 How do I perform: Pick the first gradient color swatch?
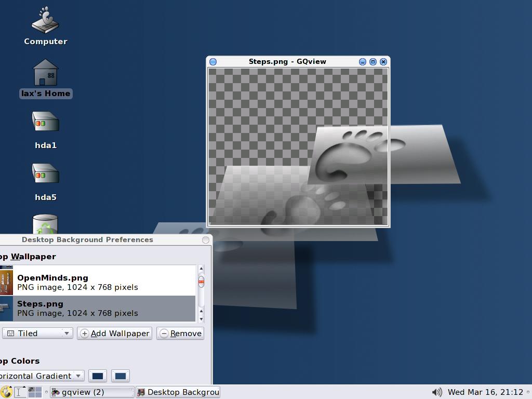[98, 376]
